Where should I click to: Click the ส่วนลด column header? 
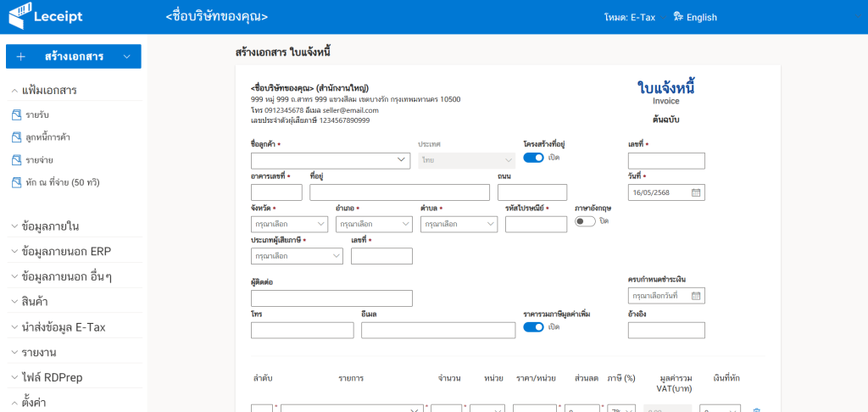click(587, 378)
